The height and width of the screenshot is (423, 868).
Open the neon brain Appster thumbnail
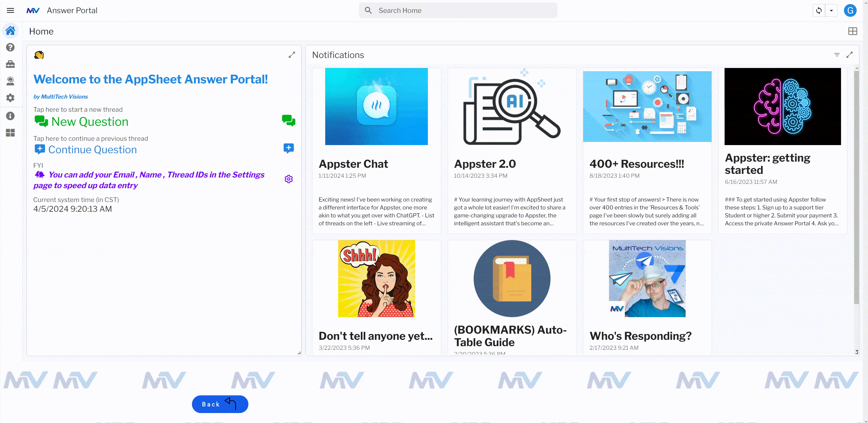point(782,107)
